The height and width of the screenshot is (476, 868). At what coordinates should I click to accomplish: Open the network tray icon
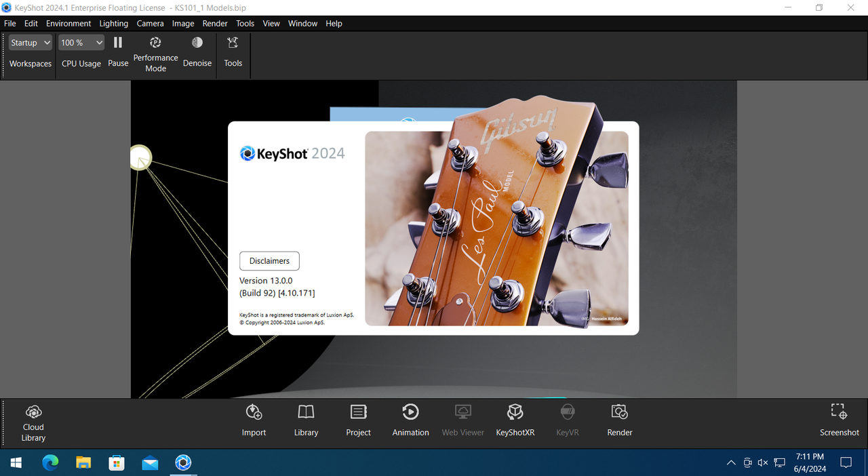point(781,462)
